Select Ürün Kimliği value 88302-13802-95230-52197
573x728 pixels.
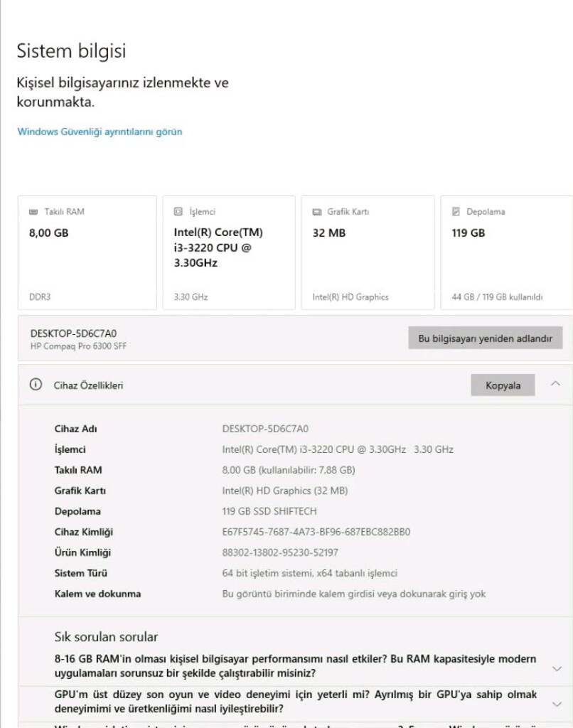pyautogui.click(x=280, y=552)
